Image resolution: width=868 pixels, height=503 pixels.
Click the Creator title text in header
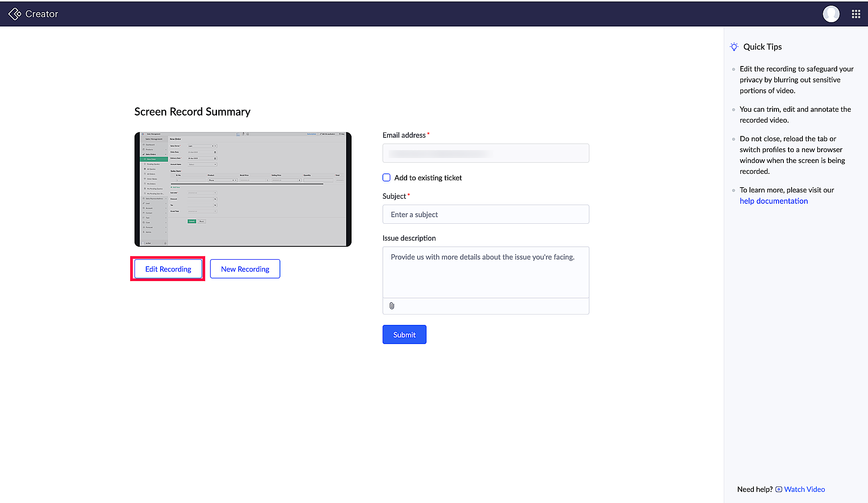click(x=42, y=14)
